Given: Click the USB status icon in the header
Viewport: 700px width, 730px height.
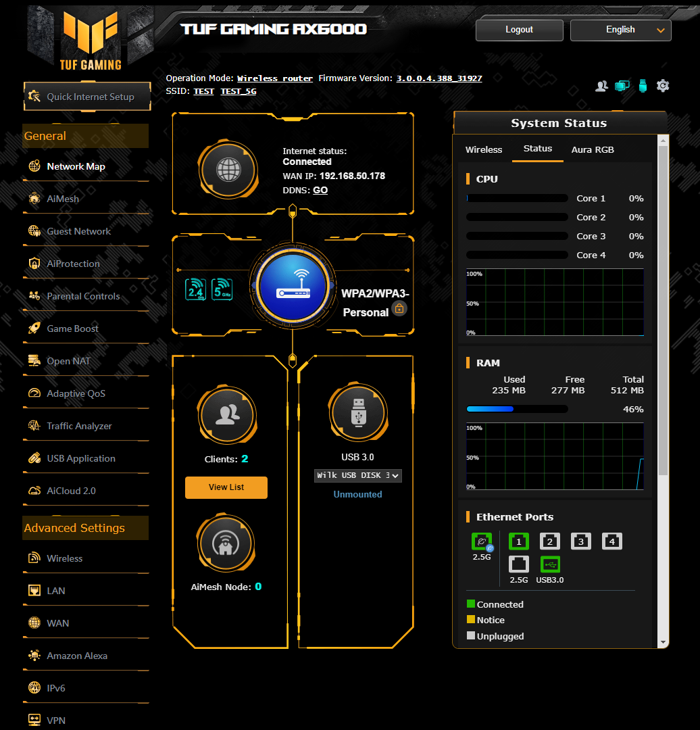Looking at the screenshot, I should pos(643,86).
